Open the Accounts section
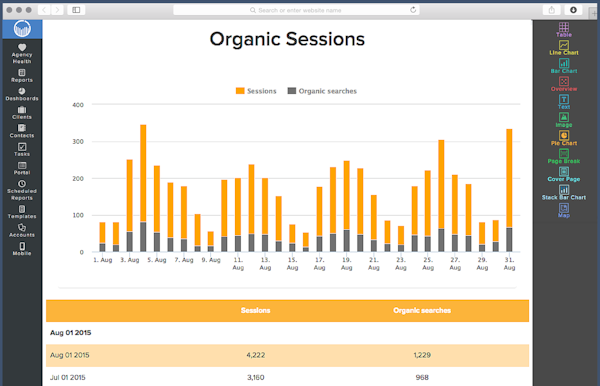 [22, 230]
